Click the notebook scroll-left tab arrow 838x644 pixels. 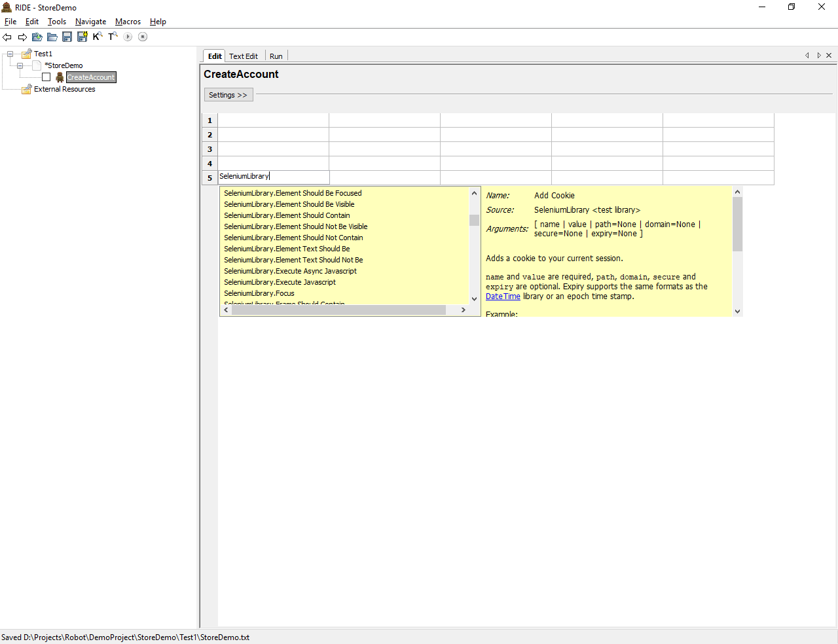(x=807, y=56)
